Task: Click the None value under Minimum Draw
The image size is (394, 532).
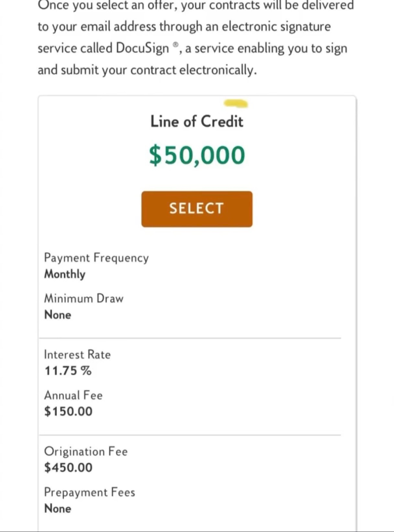Action: coord(58,315)
